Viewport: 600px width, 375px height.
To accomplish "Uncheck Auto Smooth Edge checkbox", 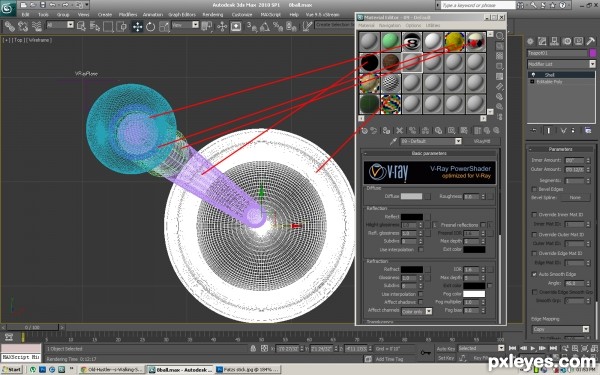I will [x=534, y=274].
